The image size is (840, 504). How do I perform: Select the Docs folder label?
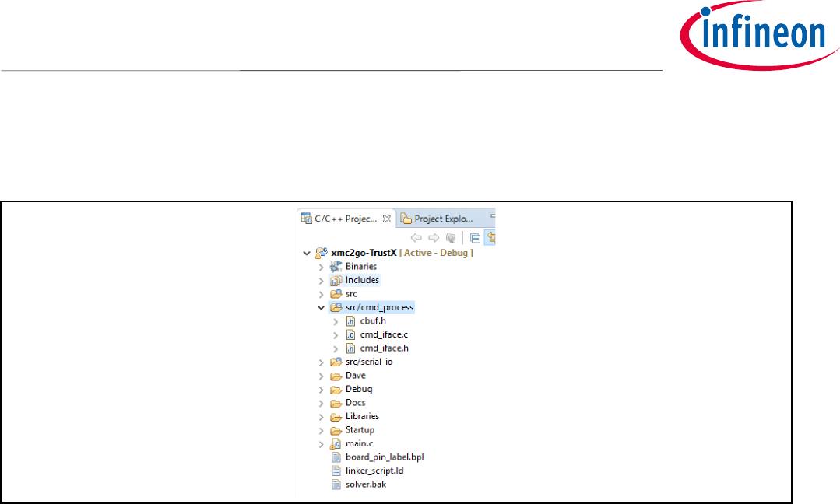(x=356, y=403)
